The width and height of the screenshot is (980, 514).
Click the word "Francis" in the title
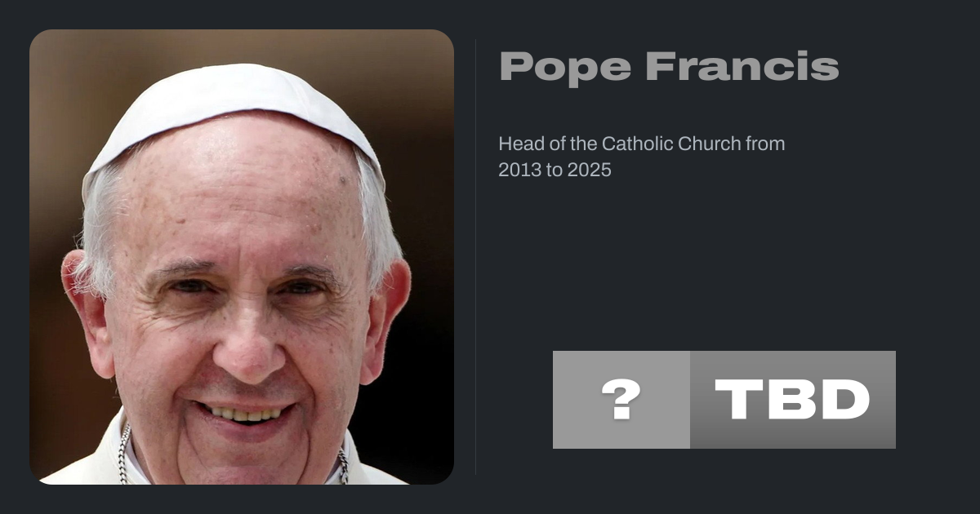pos(742,66)
